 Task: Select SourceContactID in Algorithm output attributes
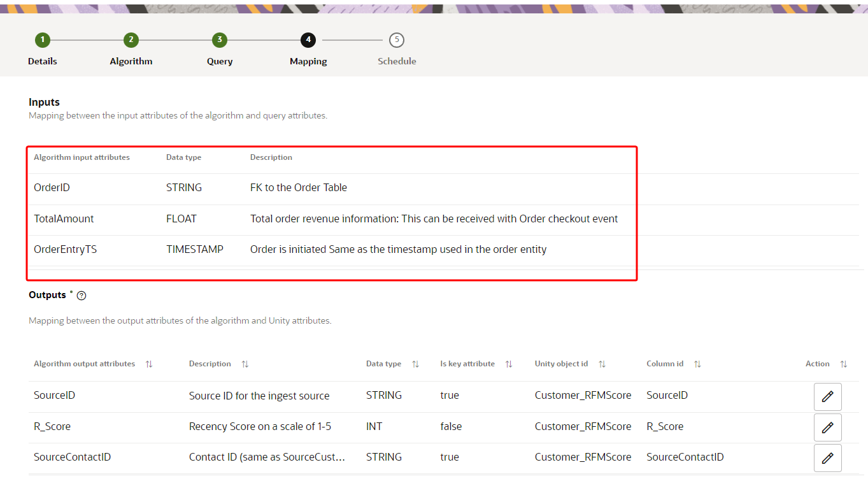(x=73, y=457)
